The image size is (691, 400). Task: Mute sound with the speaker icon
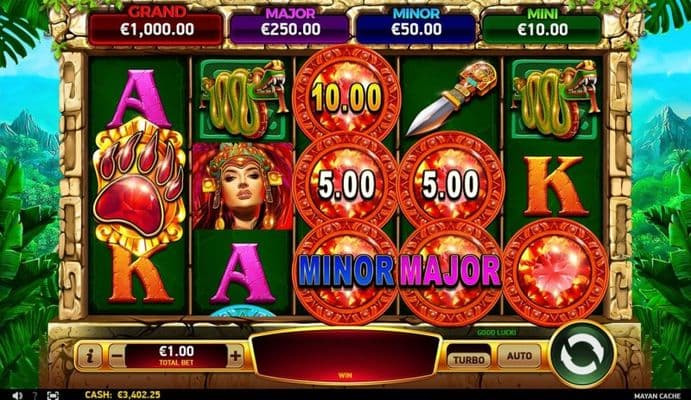(18, 396)
